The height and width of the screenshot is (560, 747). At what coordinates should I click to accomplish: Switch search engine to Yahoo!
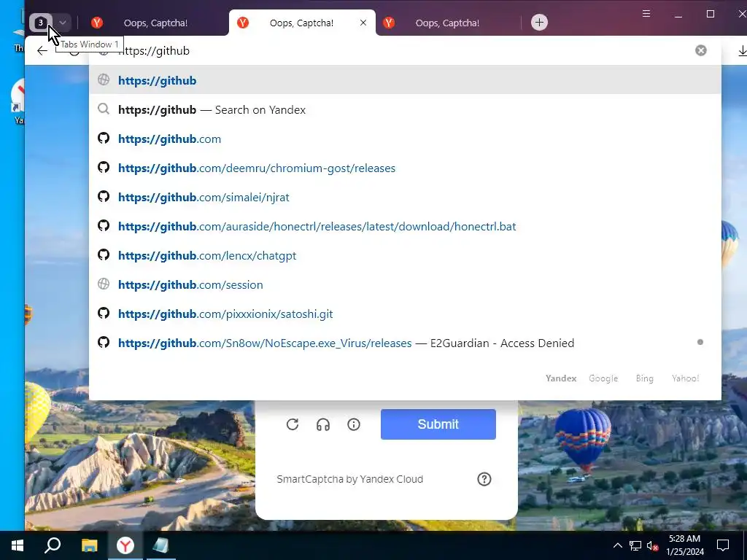point(685,378)
